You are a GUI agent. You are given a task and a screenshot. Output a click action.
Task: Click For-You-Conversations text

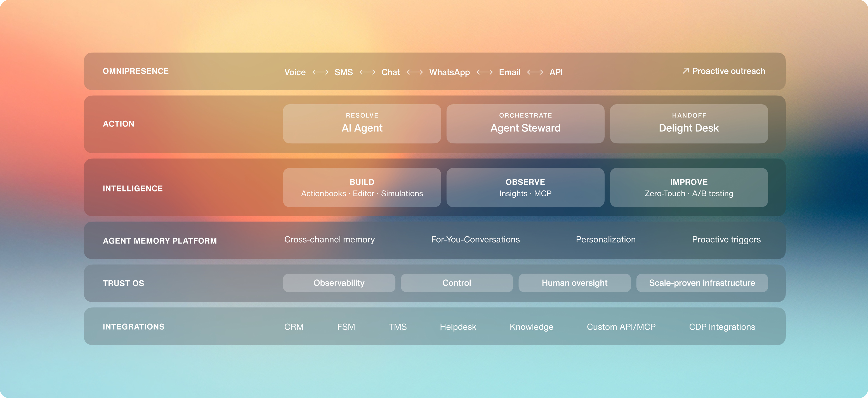coord(475,240)
